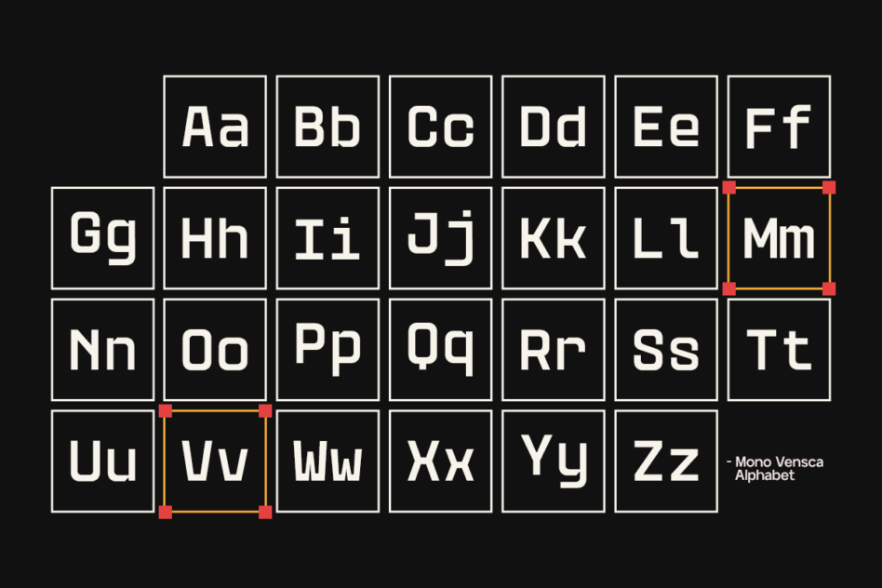
Task: Click the Aa letter tile
Action: click(215, 127)
